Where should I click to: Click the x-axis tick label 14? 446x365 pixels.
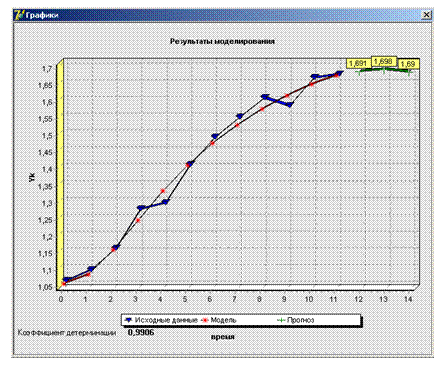coord(408,299)
